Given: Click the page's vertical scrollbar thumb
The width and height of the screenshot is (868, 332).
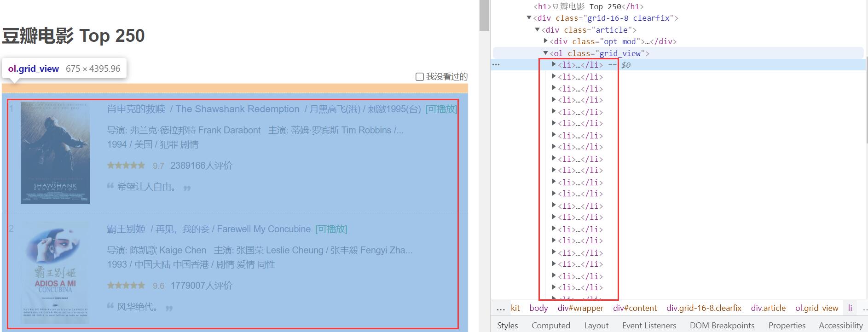Looking at the screenshot, I should click(x=484, y=15).
